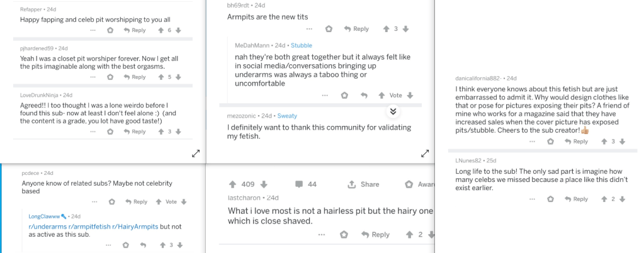Click the Share button on the post
The width and height of the screenshot is (644, 253).
point(363,184)
